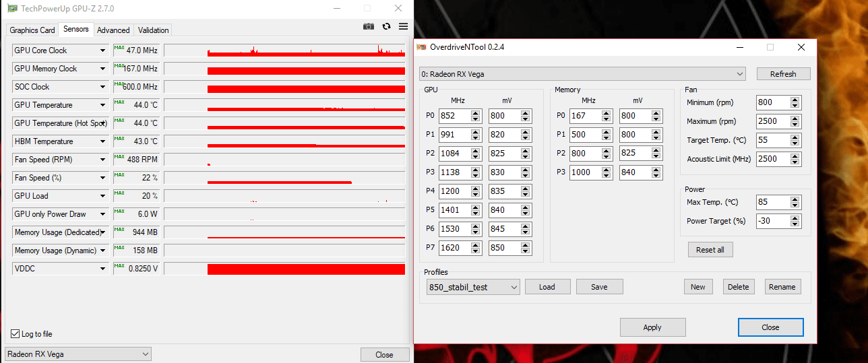Rename the selected profile
The image size is (868, 363).
(782, 287)
